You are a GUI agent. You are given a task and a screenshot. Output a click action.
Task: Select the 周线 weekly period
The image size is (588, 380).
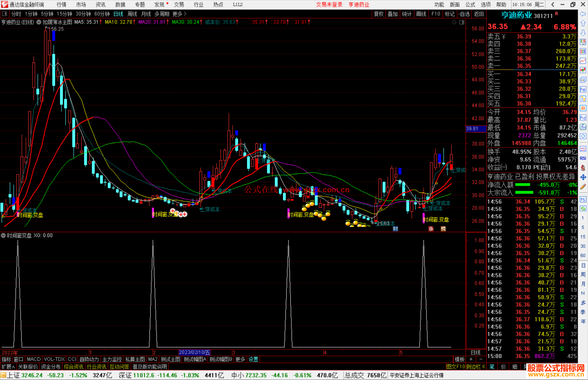tap(132, 14)
